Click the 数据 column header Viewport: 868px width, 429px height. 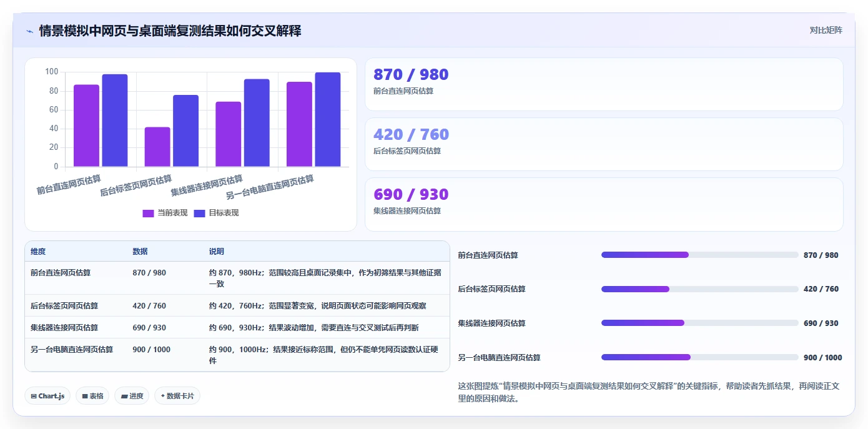(141, 252)
